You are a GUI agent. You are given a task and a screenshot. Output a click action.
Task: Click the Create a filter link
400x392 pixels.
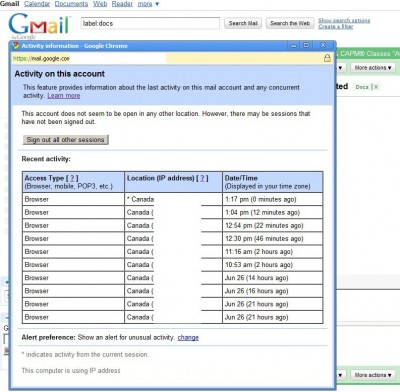tap(336, 26)
